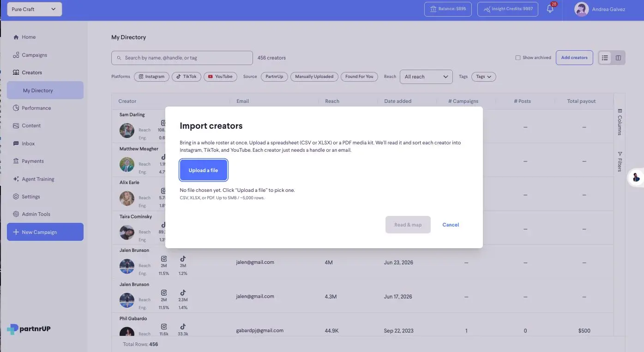
Task: Click Matthew Meagher's avatar thumbnail
Action: (x=127, y=165)
